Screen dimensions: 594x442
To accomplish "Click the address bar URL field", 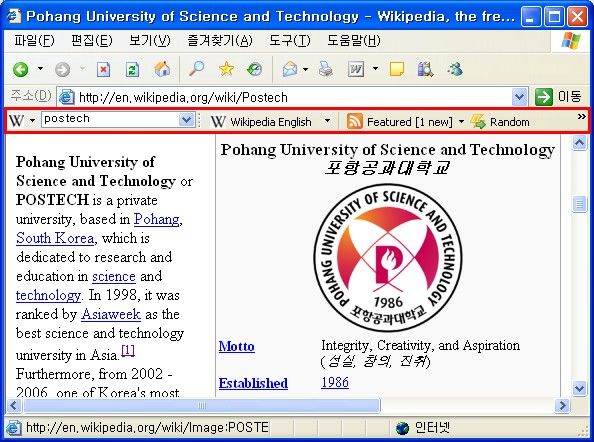I will click(x=292, y=97).
